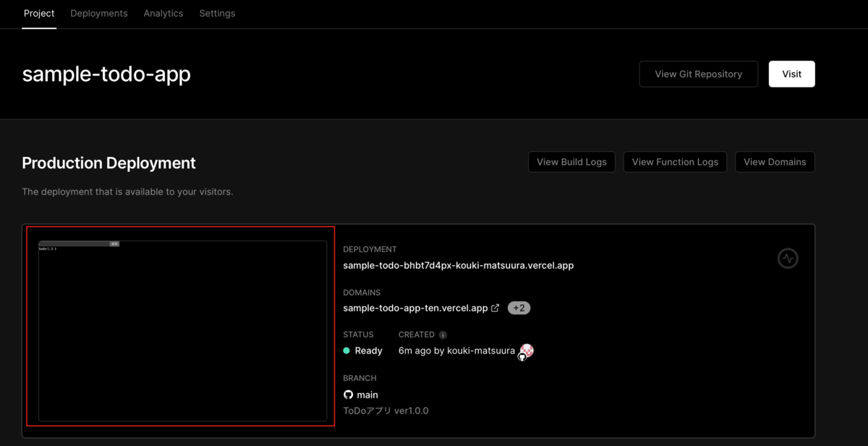The width and height of the screenshot is (868, 446).
Task: Open the activity pulse icon on the deployment card
Action: (x=788, y=258)
